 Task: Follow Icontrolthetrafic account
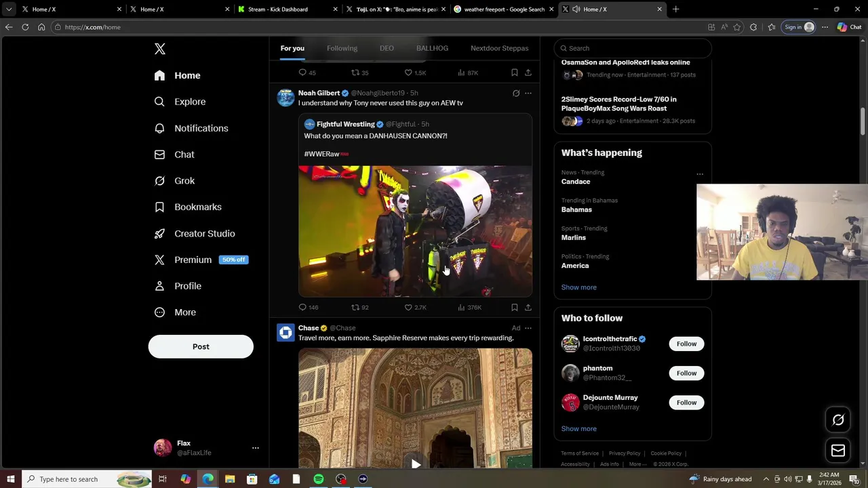tap(686, 344)
